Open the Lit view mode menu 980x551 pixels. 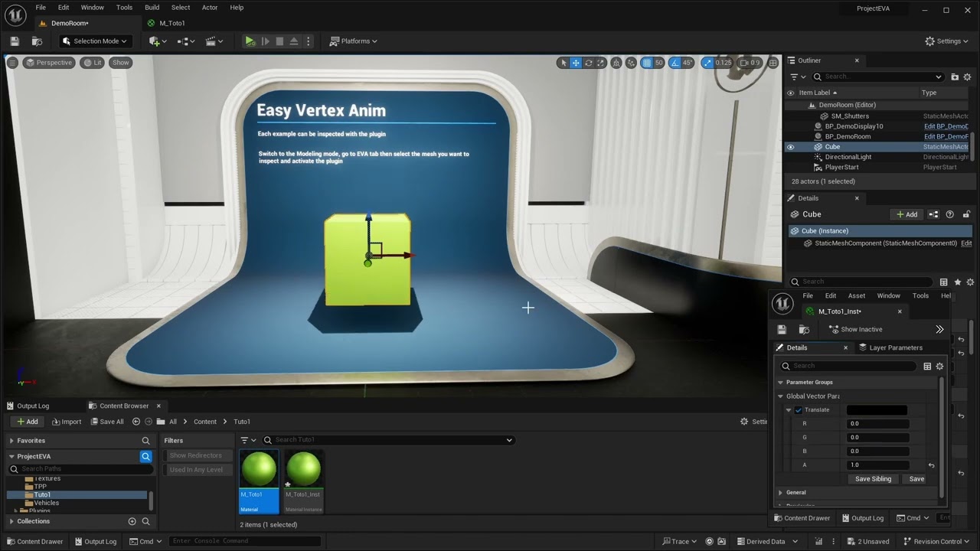93,63
